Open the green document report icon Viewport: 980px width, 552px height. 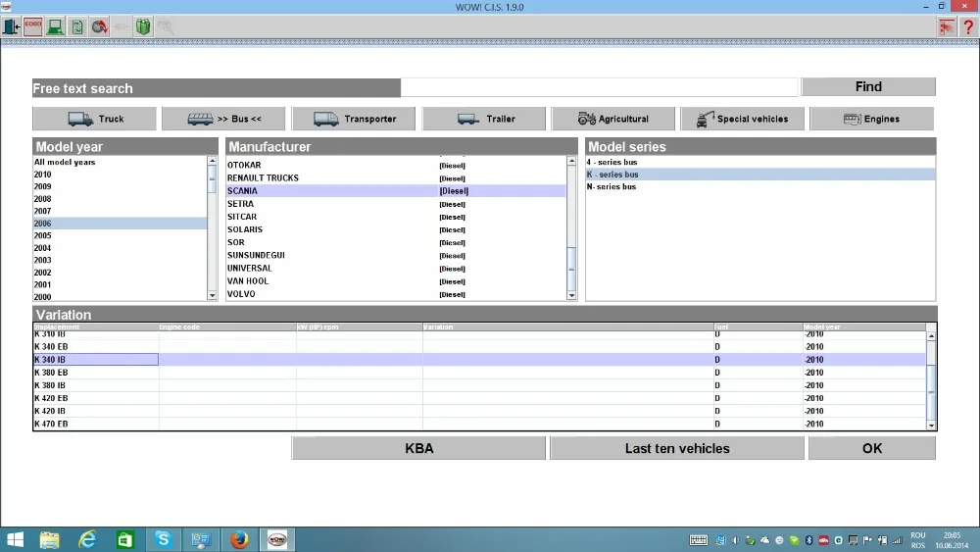tap(76, 26)
